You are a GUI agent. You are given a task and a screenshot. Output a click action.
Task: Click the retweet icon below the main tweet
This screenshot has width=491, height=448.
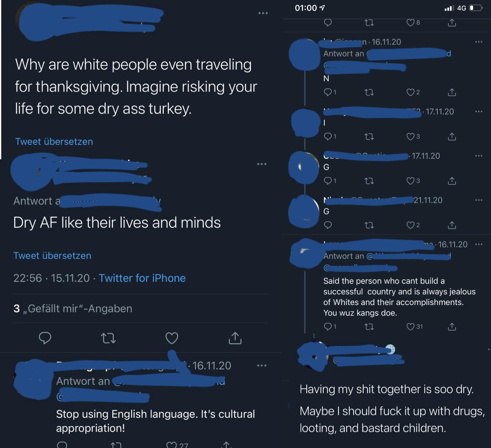pos(108,338)
